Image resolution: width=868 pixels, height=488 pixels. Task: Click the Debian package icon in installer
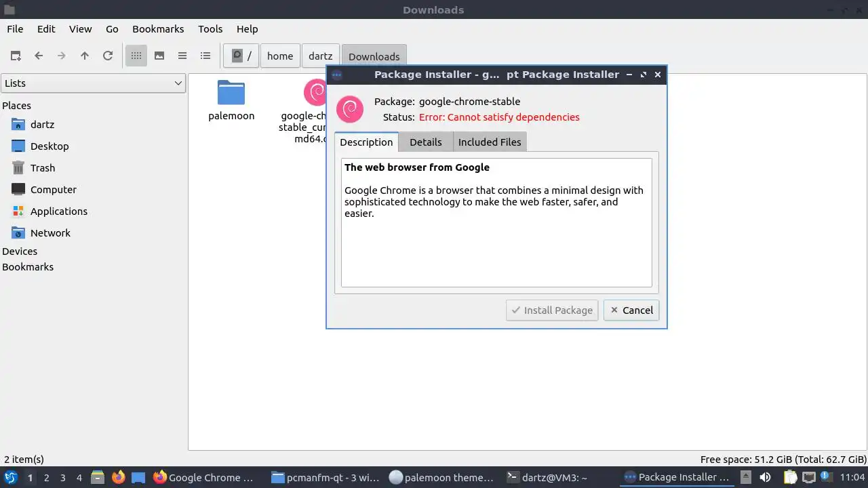tap(350, 109)
